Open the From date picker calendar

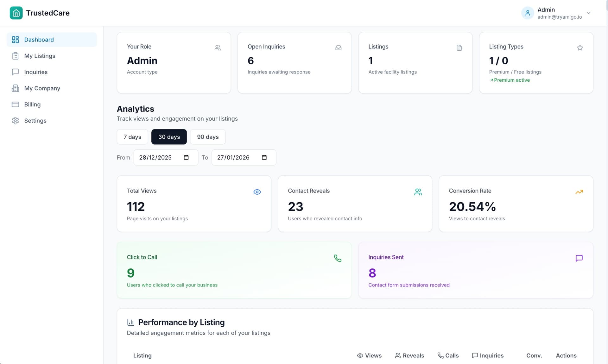(187, 157)
